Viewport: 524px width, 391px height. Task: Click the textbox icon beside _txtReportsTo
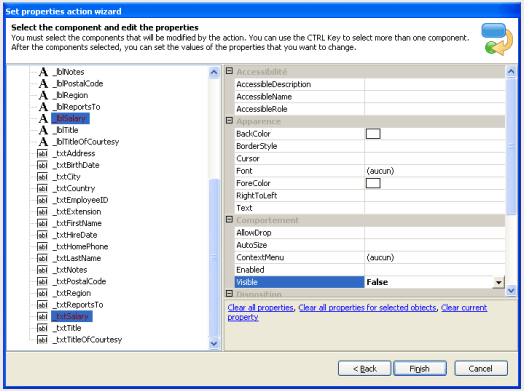click(x=42, y=305)
